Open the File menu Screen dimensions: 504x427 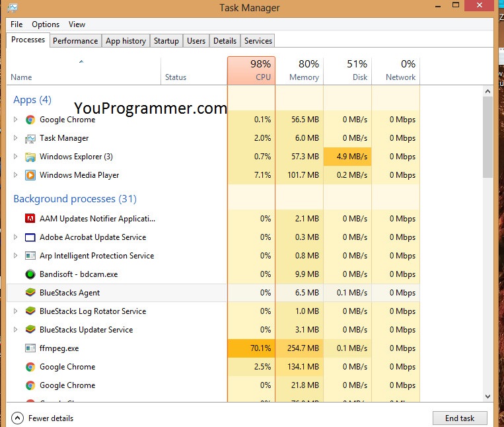pos(17,24)
